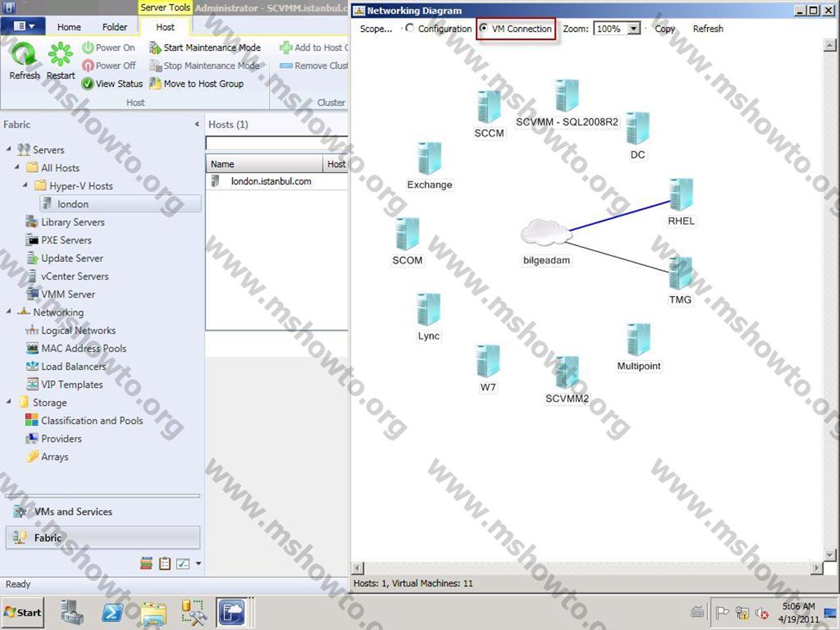Image resolution: width=840 pixels, height=630 pixels.
Task: Open the Host ribbon tab
Action: [165, 27]
